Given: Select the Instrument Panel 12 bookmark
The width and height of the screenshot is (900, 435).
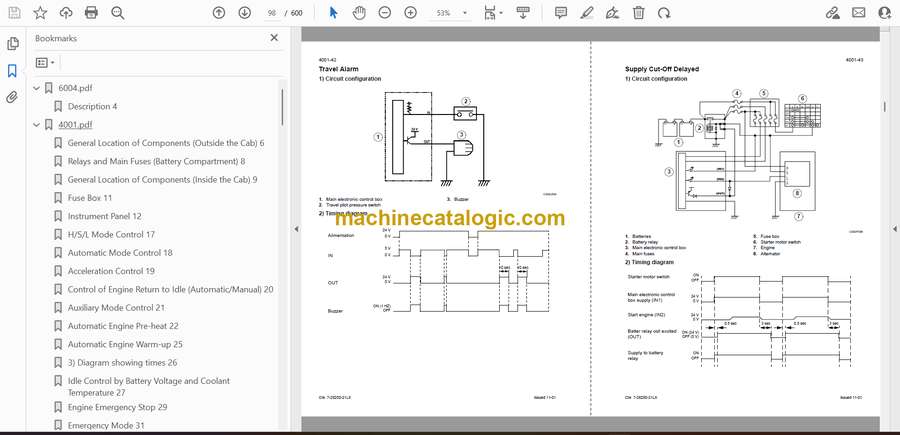Looking at the screenshot, I should 104,216.
